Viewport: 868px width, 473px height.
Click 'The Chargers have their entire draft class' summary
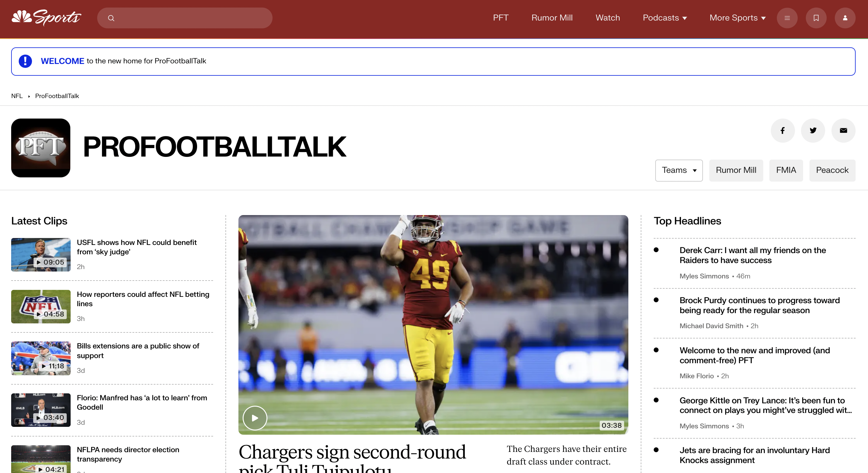tap(567, 456)
